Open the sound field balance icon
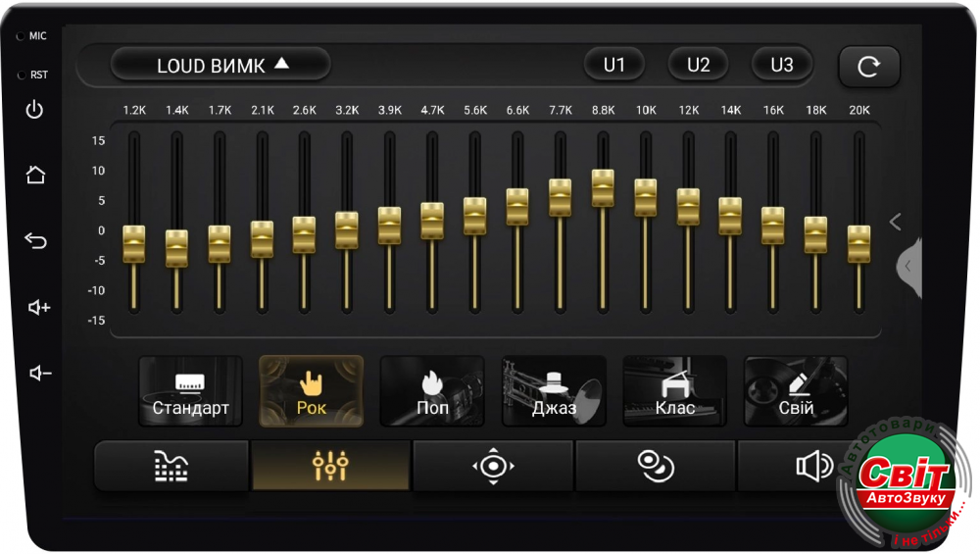The image size is (980, 554). [493, 466]
